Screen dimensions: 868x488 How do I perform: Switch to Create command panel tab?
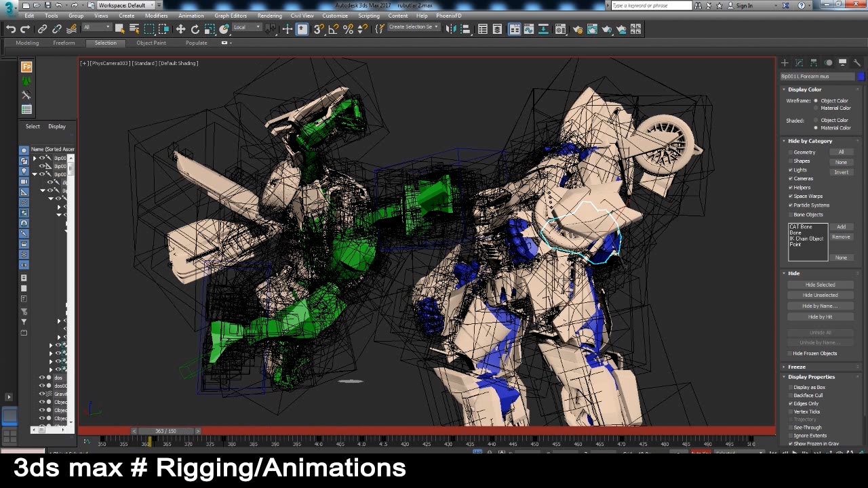pos(785,62)
